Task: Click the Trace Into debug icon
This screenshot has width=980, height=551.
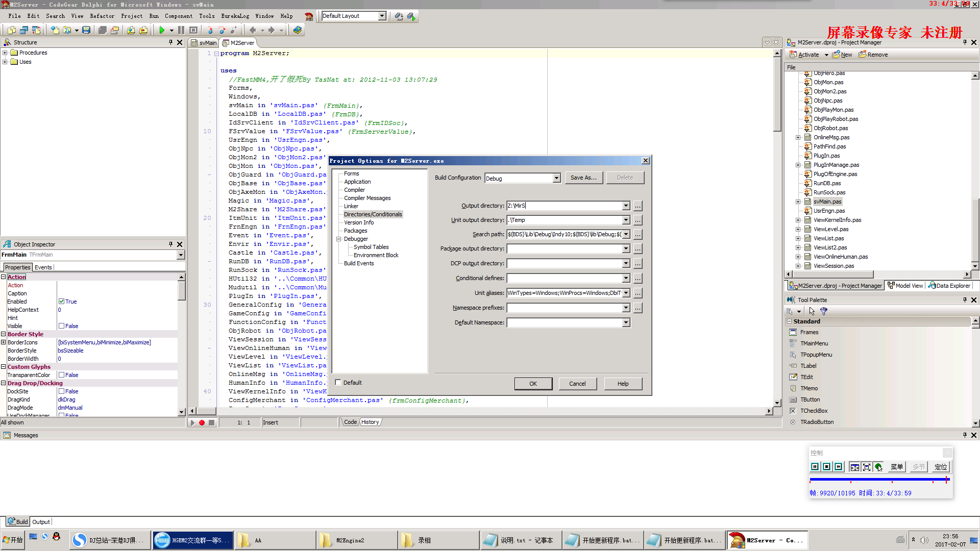Action: pos(209,30)
